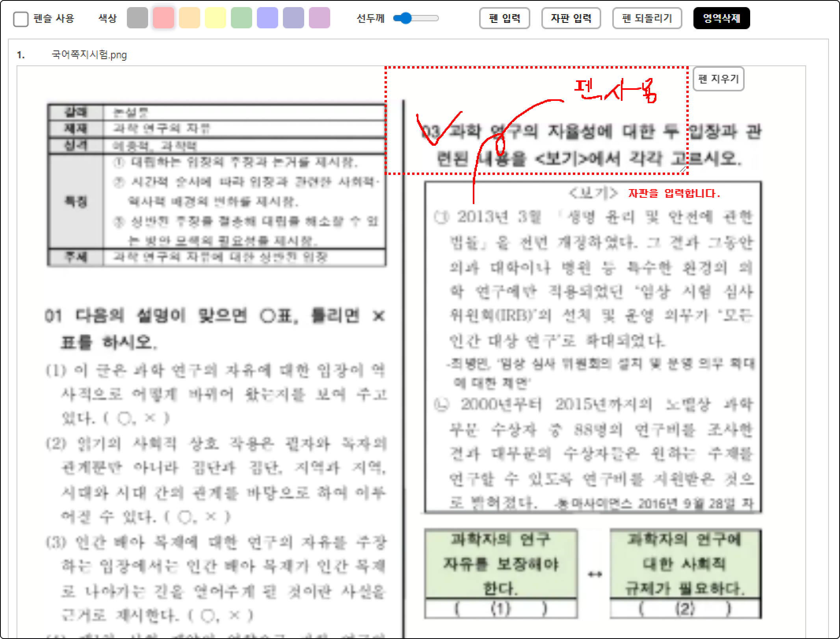Click the 펜 지우기 erase button
This screenshot has height=639, width=840.
[718, 79]
